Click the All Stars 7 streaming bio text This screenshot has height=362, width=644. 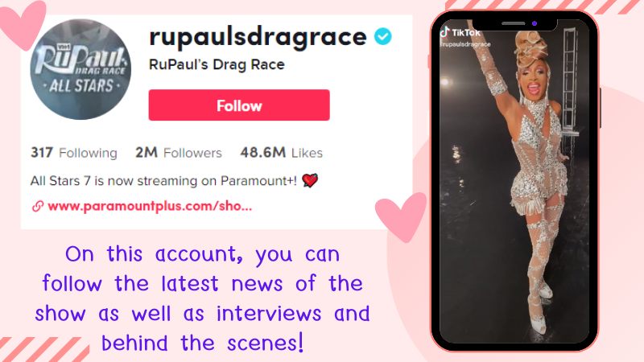click(x=163, y=180)
